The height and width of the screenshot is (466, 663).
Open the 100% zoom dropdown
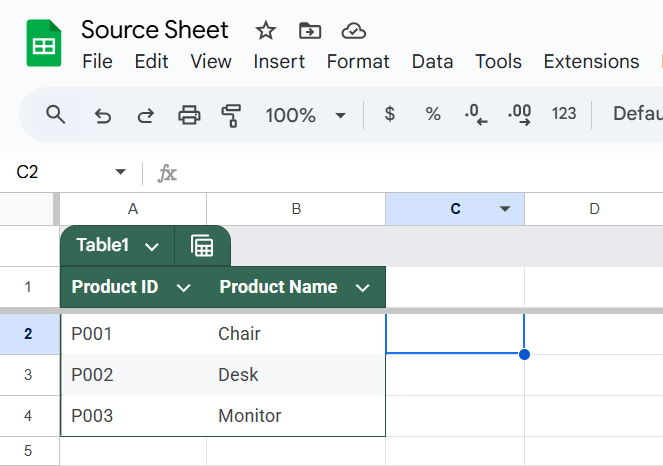[305, 115]
